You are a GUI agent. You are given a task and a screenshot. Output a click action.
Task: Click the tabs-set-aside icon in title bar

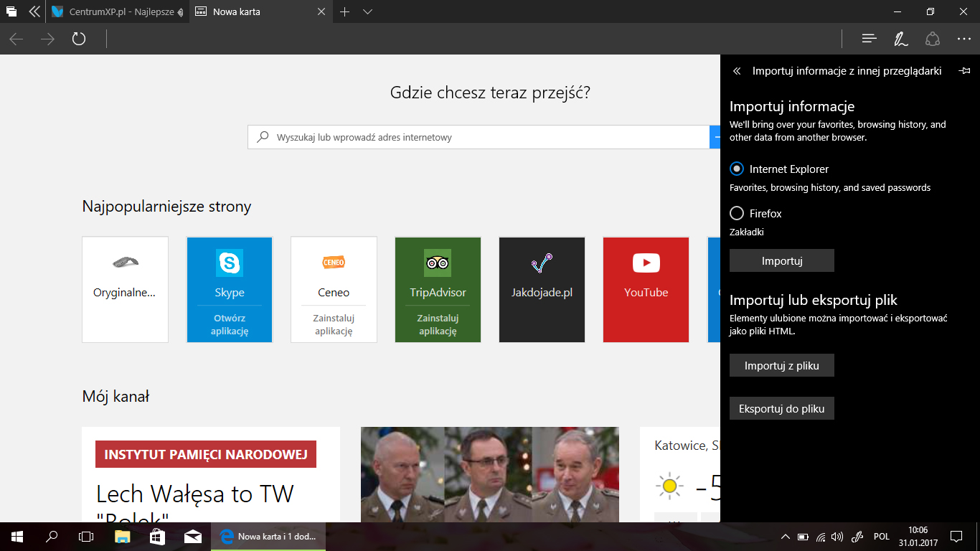point(11,11)
